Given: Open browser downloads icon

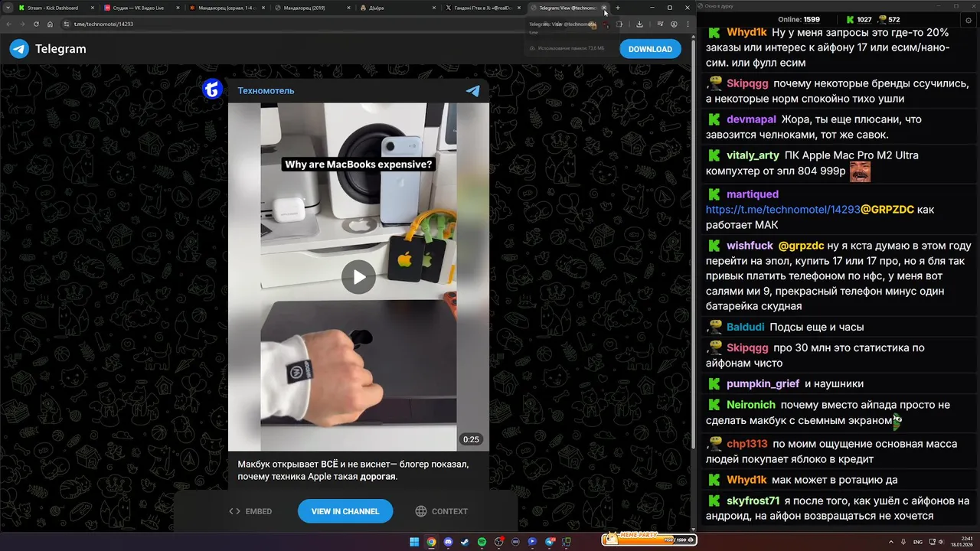Looking at the screenshot, I should click(639, 24).
